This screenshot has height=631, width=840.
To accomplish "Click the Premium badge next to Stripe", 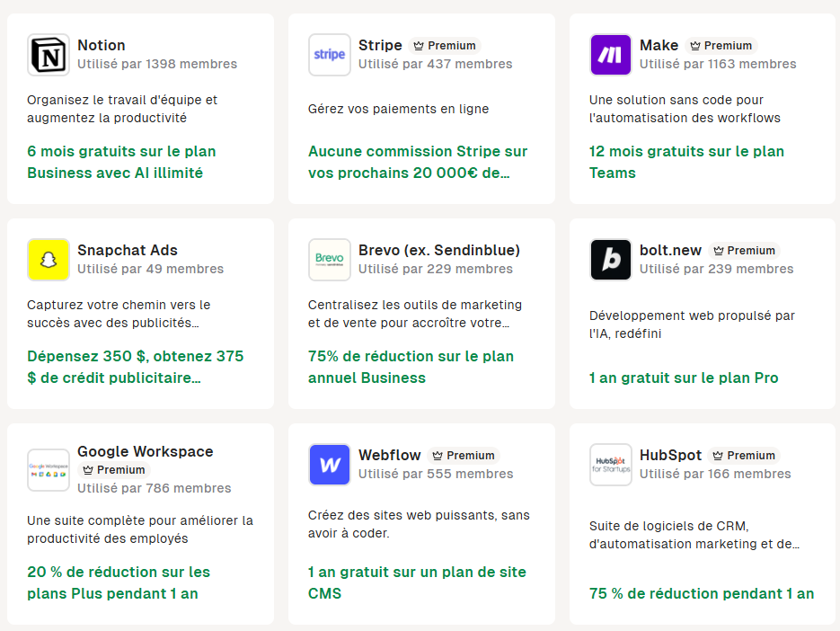I will (x=445, y=46).
